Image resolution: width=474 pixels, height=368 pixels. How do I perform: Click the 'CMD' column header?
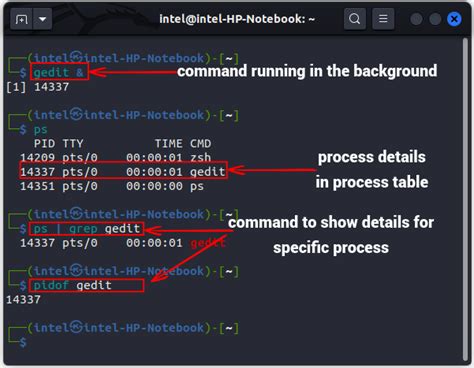click(200, 144)
